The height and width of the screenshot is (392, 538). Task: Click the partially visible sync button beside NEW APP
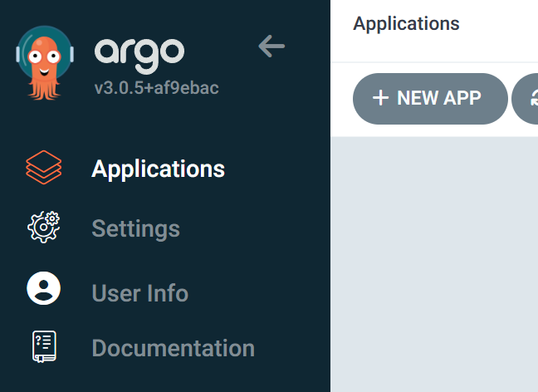point(526,99)
